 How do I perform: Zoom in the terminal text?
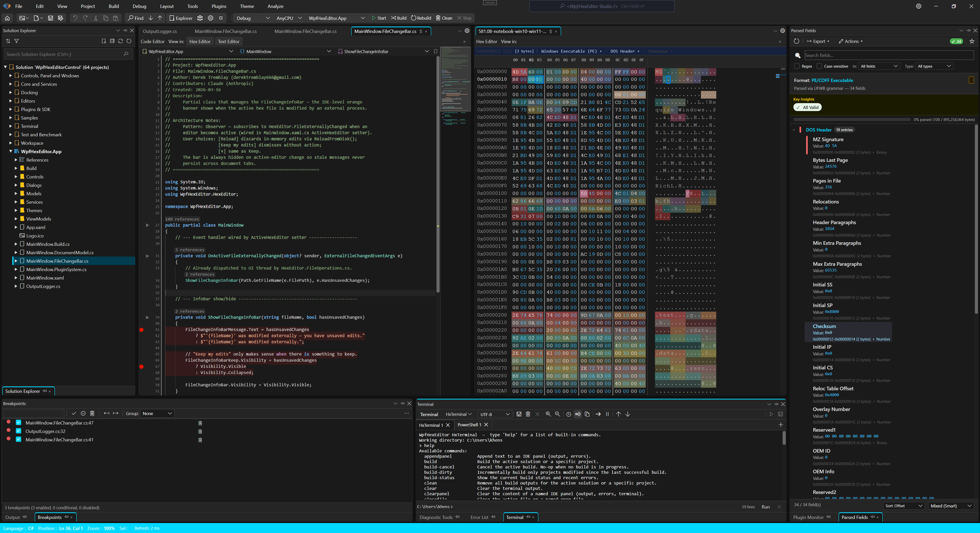548,414
